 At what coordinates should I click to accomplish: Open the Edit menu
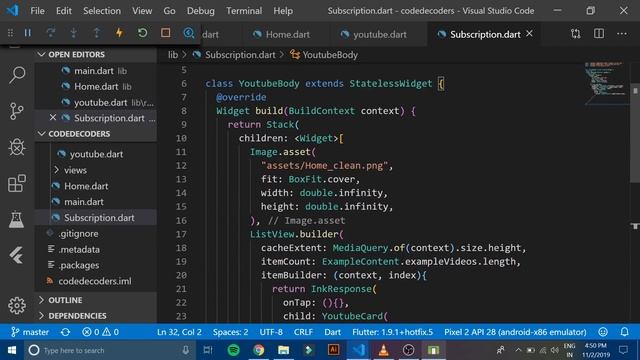click(64, 11)
